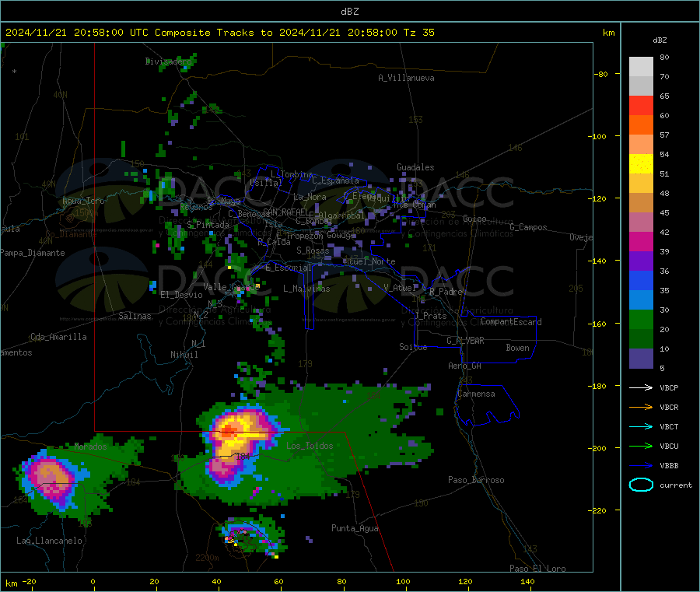Click the Punta_Agua map label

point(355,528)
